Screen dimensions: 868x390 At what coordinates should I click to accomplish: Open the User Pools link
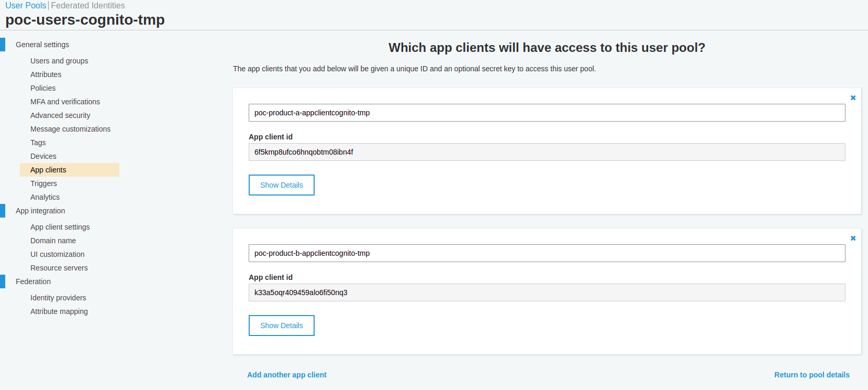pos(26,6)
